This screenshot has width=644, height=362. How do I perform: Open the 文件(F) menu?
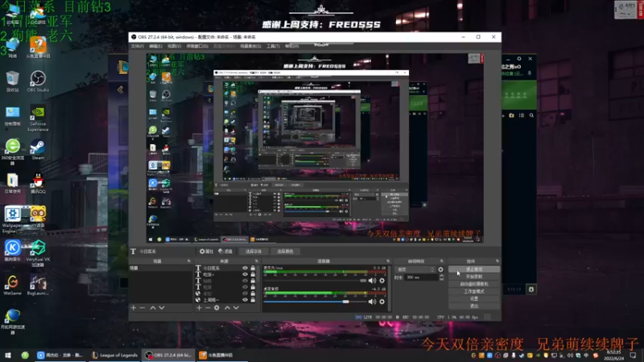pos(137,46)
